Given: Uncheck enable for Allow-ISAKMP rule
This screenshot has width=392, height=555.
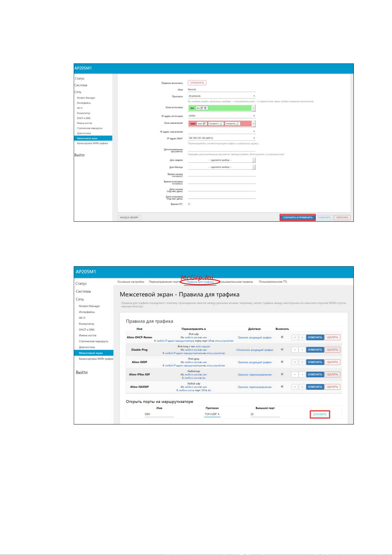Looking at the screenshot, I should pyautogui.click(x=282, y=386).
